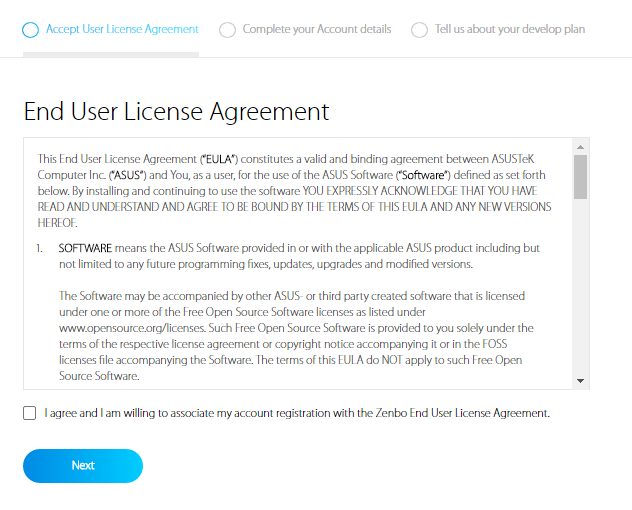The image size is (632, 510).
Task: Click the scroll down arrow of the EULA box
Action: [x=580, y=381]
